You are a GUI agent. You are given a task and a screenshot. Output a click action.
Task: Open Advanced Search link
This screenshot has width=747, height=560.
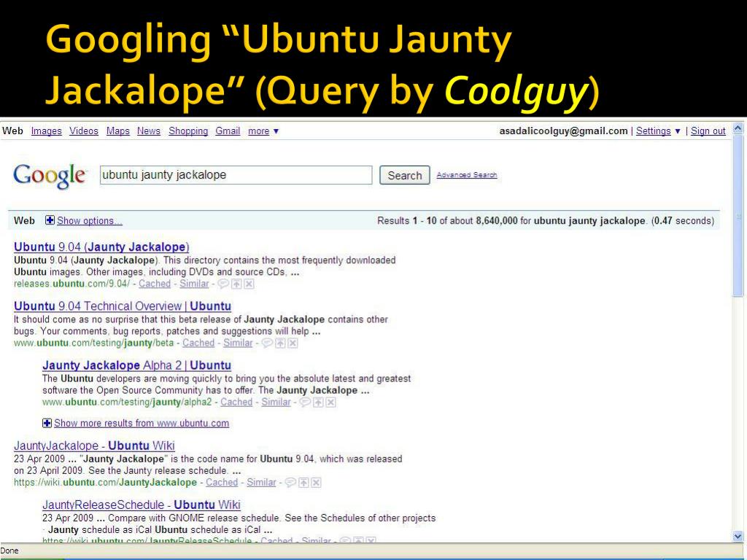pyautogui.click(x=467, y=175)
